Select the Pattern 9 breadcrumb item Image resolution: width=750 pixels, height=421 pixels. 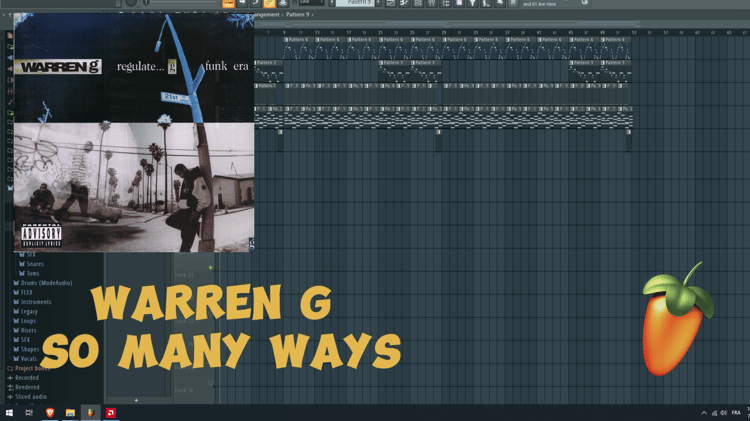coord(298,14)
